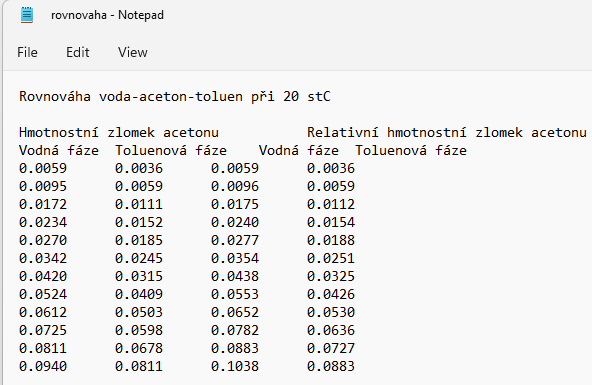Click the Notepad app icon in title bar

click(x=27, y=15)
